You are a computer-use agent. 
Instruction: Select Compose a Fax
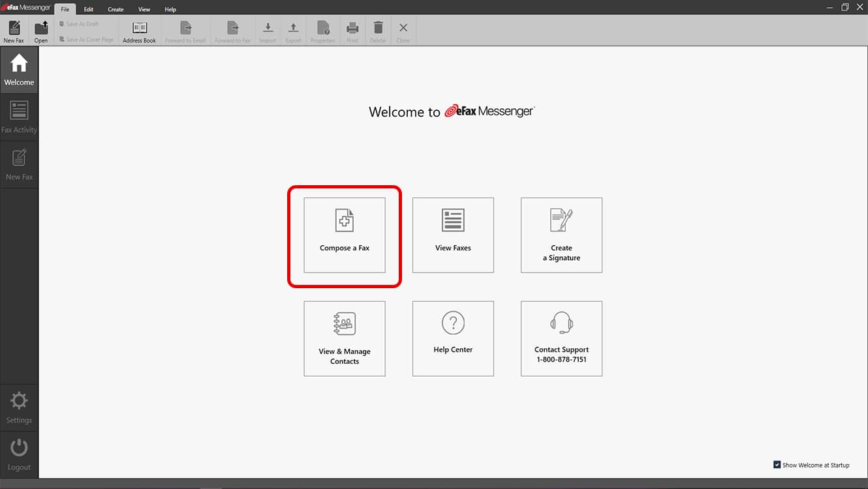pos(344,235)
